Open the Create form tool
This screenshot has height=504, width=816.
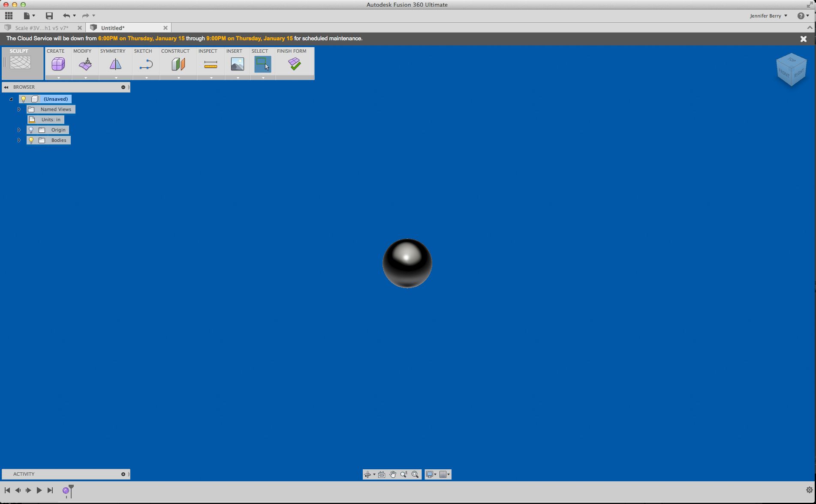coord(58,64)
